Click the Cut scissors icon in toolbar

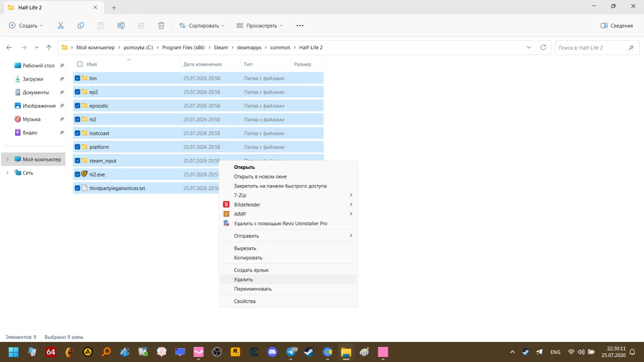(x=61, y=26)
